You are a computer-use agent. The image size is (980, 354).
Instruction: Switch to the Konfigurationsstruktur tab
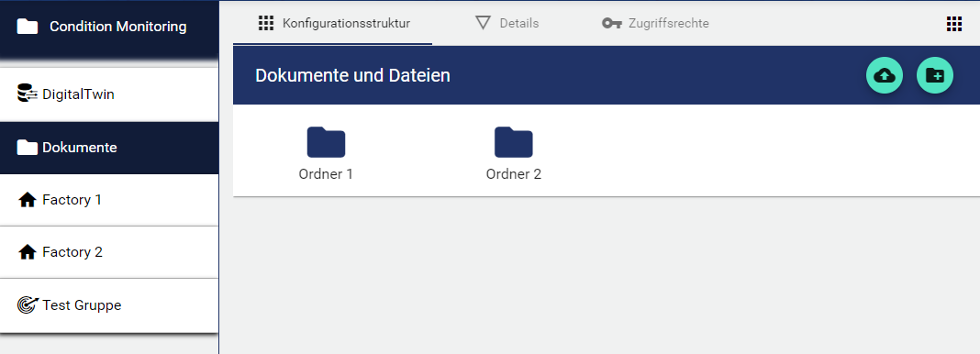pyautogui.click(x=332, y=24)
